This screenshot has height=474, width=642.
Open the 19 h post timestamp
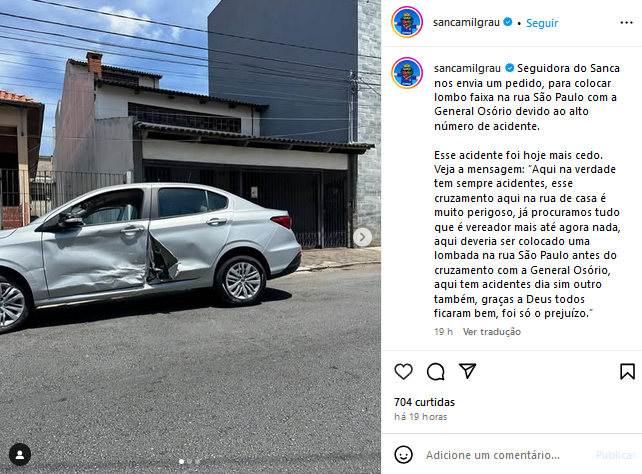point(443,332)
